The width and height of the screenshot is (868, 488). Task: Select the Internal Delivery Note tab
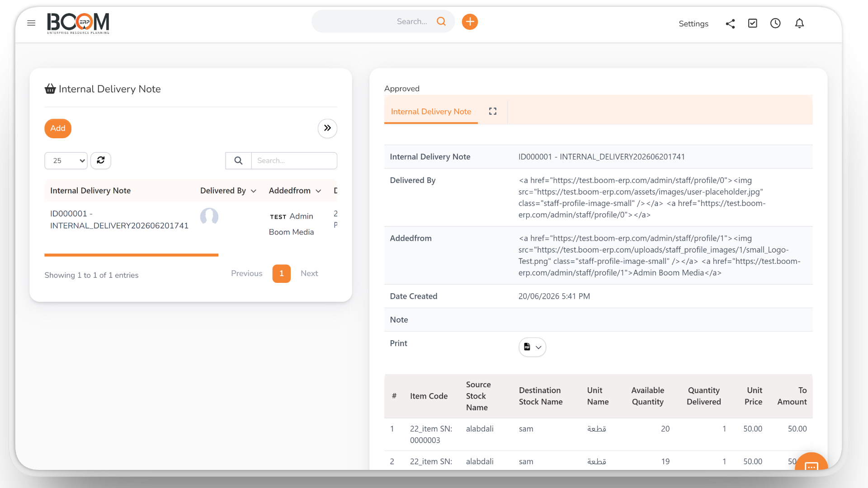(431, 112)
